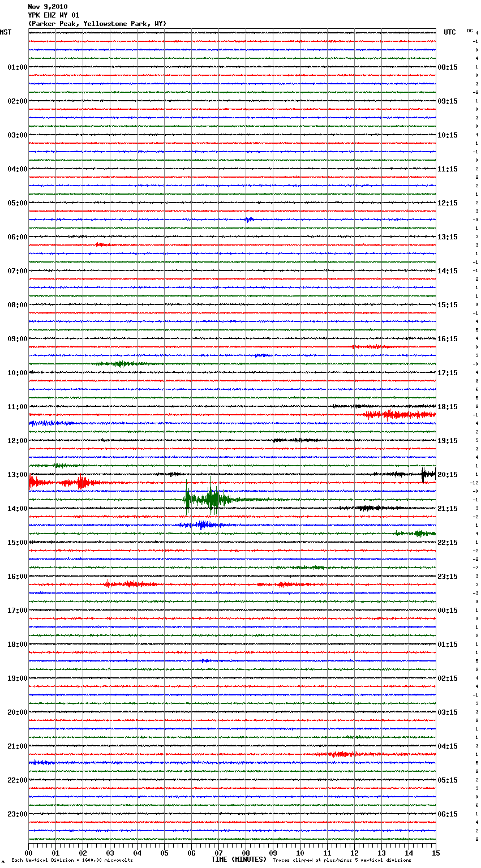Viewport: 481px width, 868px height.
Task: Click the DC offset value "-7"
Action: (x=476, y=568)
